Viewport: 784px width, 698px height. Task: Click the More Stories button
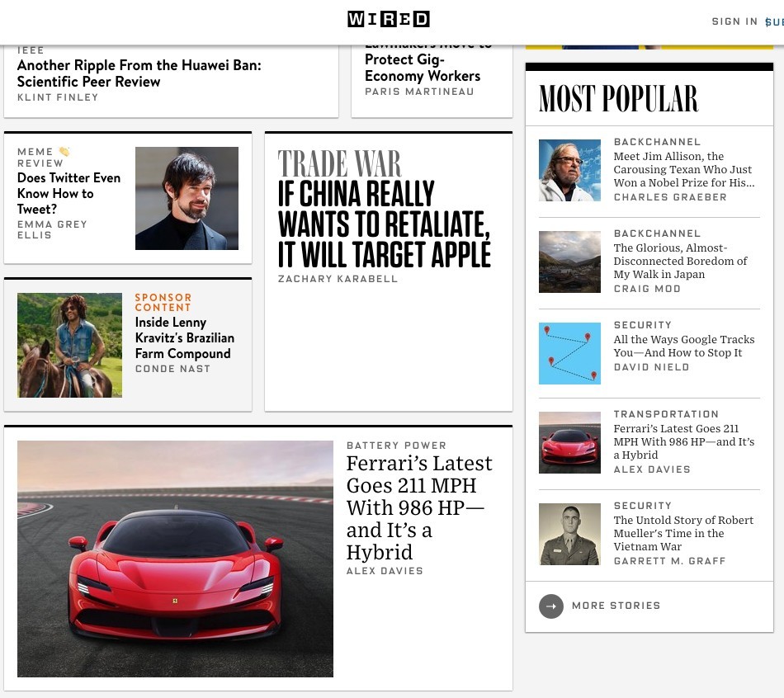tap(616, 606)
